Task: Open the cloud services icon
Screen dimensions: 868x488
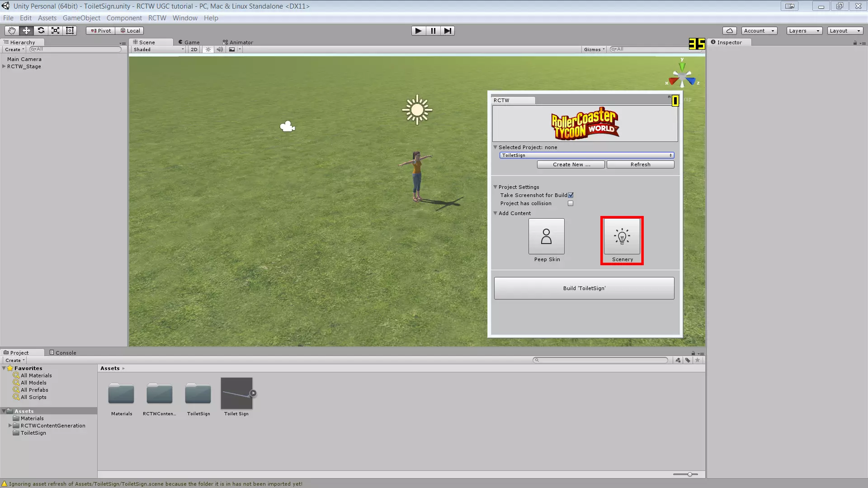Action: coord(729,31)
